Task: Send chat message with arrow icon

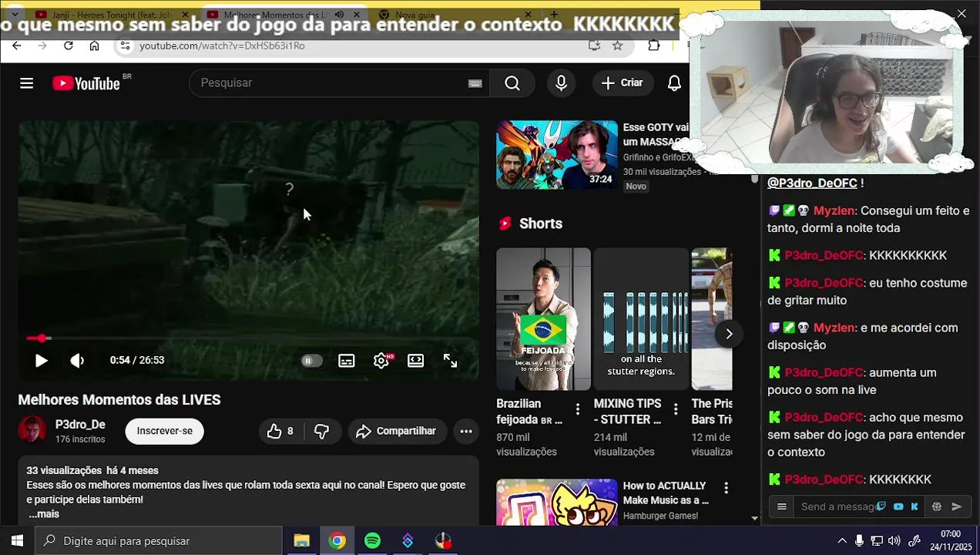Action: [957, 506]
